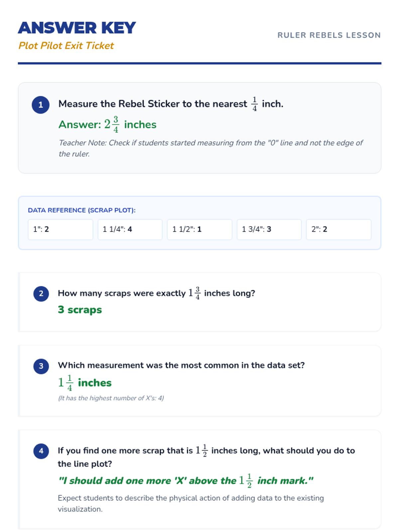399x532 pixels.
Task: Click the Teacher Note about the "0" line
Action: 210,148
